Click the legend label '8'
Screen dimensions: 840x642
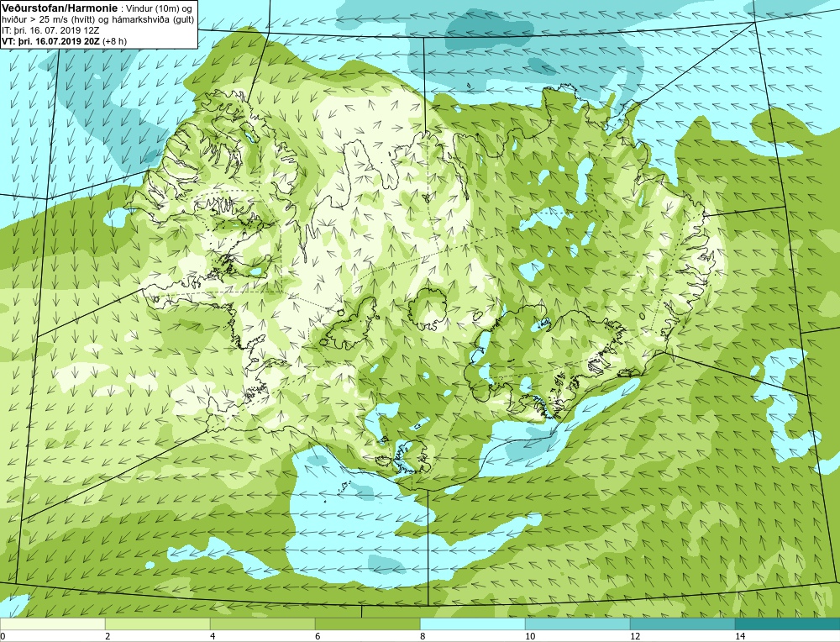(x=423, y=636)
